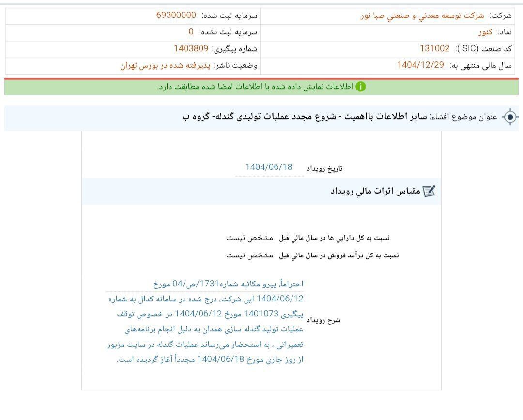The image size is (523, 420).
Task: Click the symbol value کنور
Action: point(485,32)
